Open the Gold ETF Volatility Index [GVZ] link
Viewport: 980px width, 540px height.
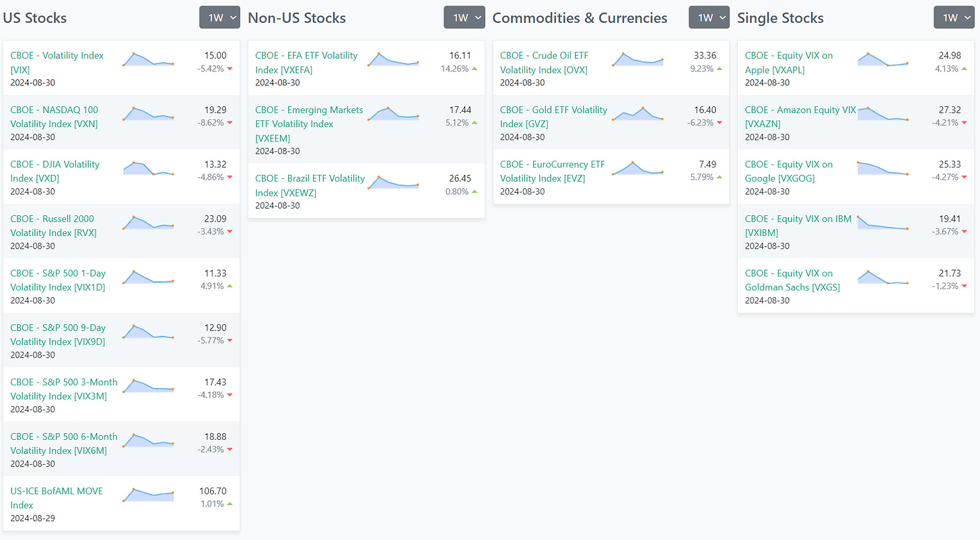pyautogui.click(x=554, y=117)
